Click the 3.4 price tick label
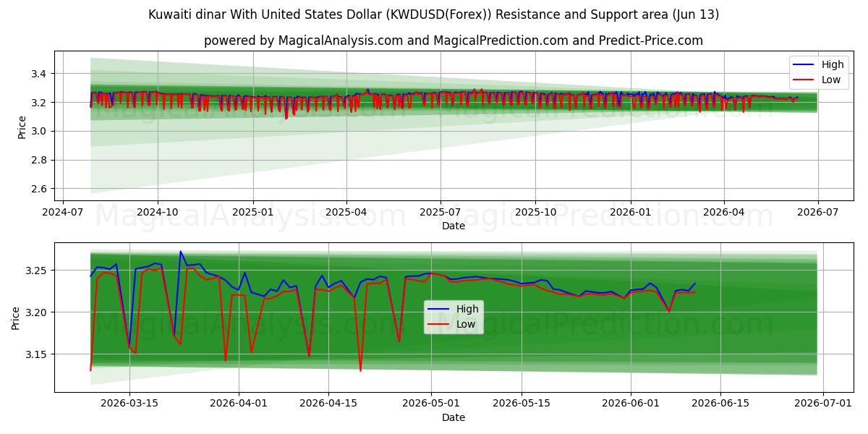 tap(41, 74)
